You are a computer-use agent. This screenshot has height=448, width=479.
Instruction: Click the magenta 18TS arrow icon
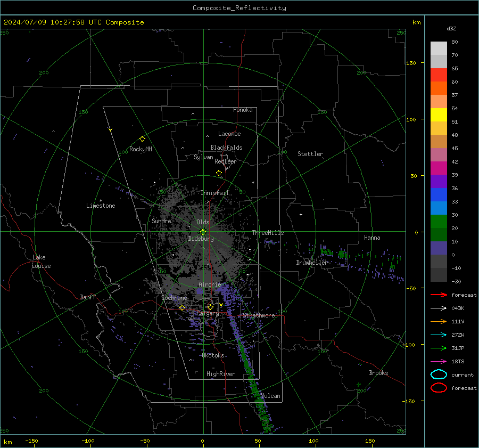(x=439, y=362)
